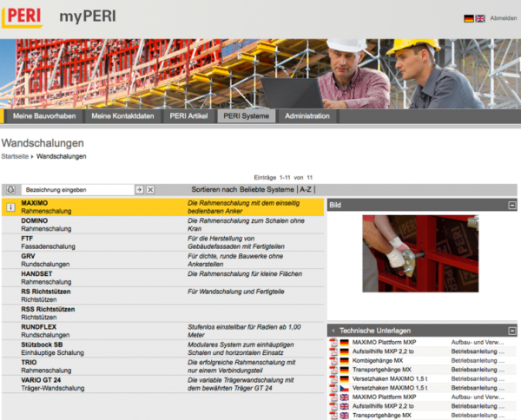Select Stützbock SB row
Viewport: 521px width, 420px height.
tap(163, 349)
